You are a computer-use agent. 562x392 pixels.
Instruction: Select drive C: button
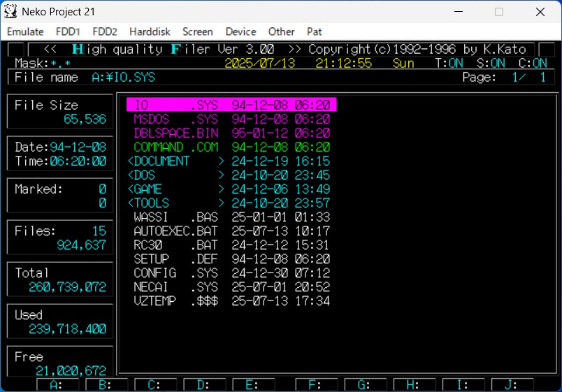pyautogui.click(x=155, y=385)
